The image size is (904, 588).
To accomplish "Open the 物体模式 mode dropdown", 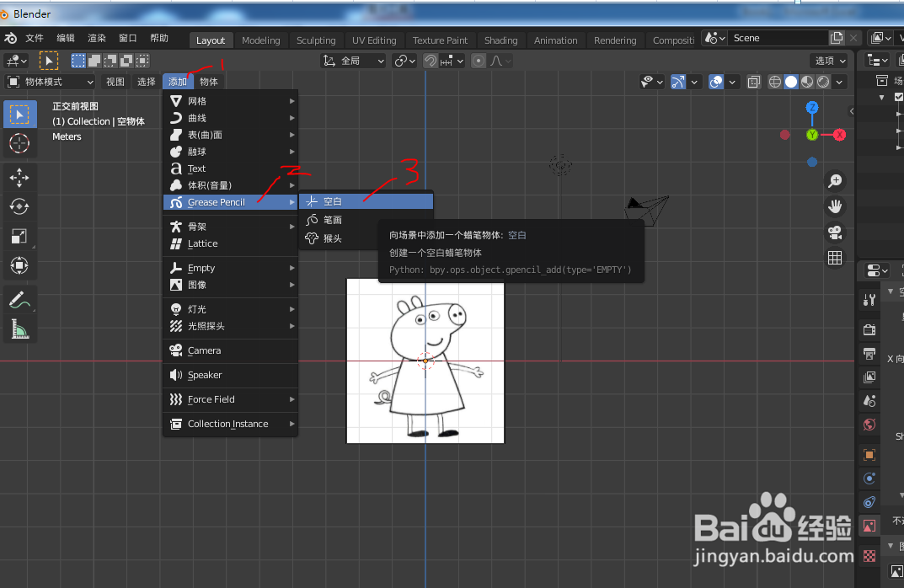I will click(46, 81).
